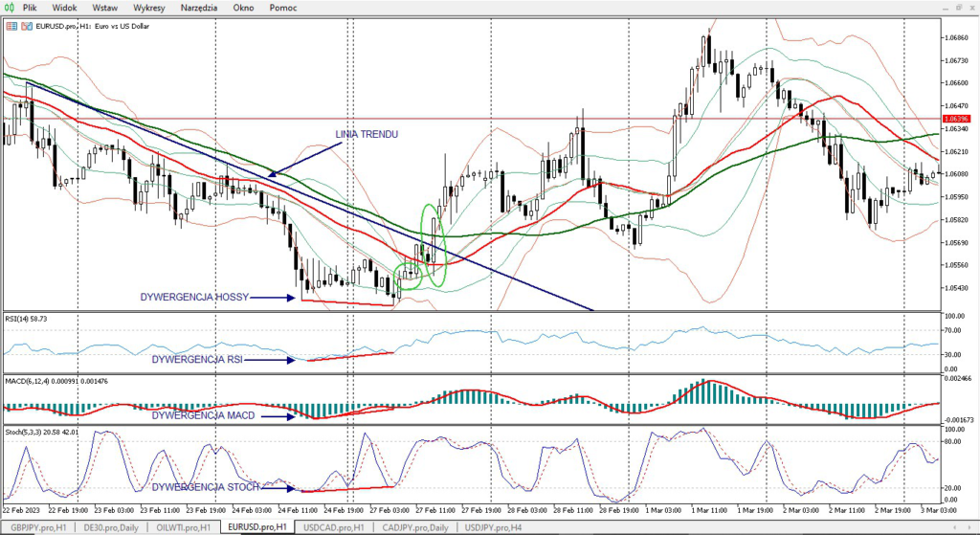This screenshot has height=535, width=980.
Task: Select the DYWERGENCJA STOCH text label
Action: [204, 487]
